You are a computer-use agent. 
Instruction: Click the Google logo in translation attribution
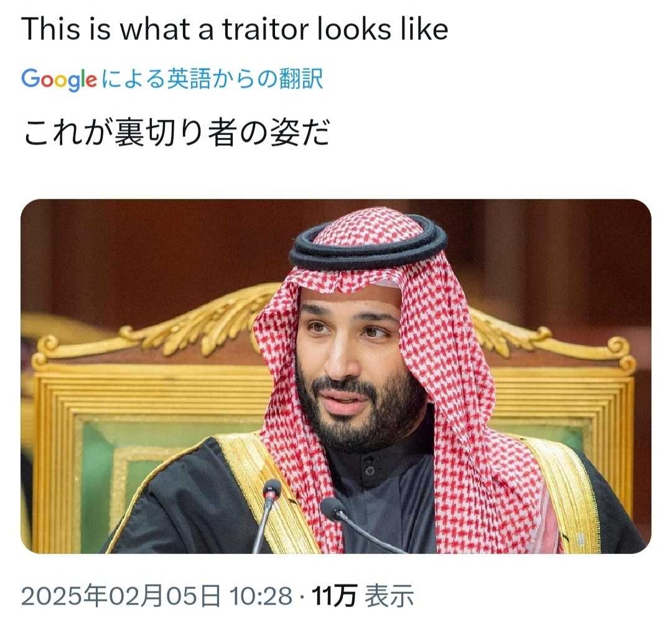pos(59,79)
